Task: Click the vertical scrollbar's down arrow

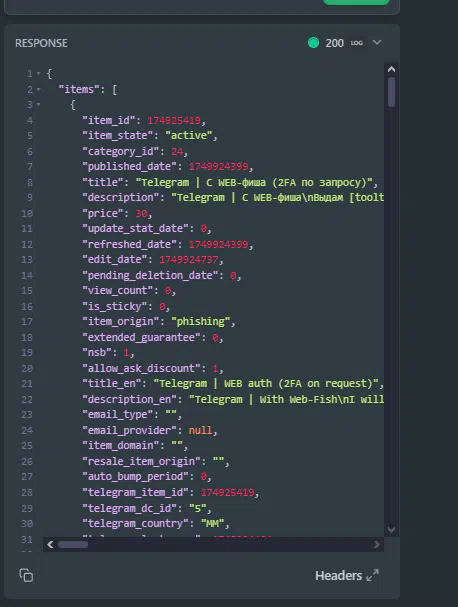Action: point(391,529)
